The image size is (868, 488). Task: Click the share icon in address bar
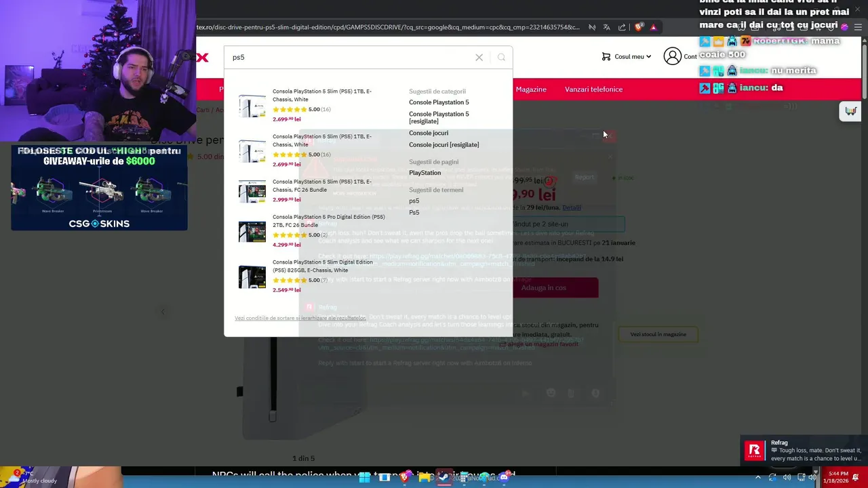[622, 27]
